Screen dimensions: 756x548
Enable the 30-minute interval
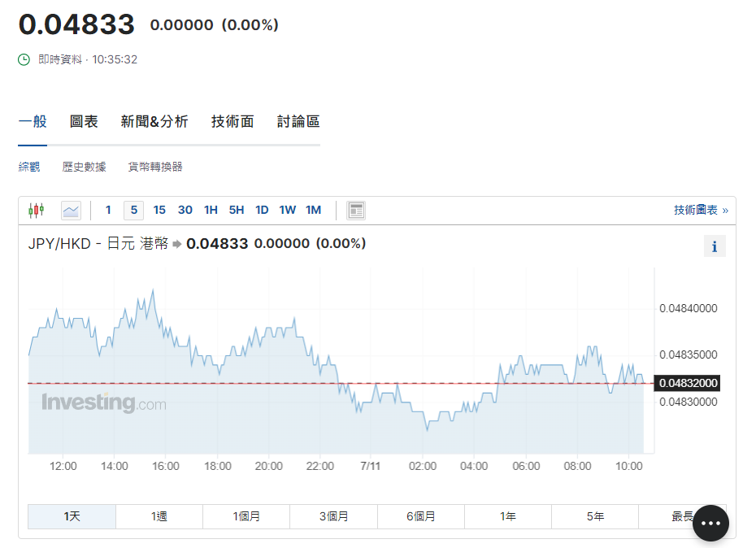tap(185, 210)
